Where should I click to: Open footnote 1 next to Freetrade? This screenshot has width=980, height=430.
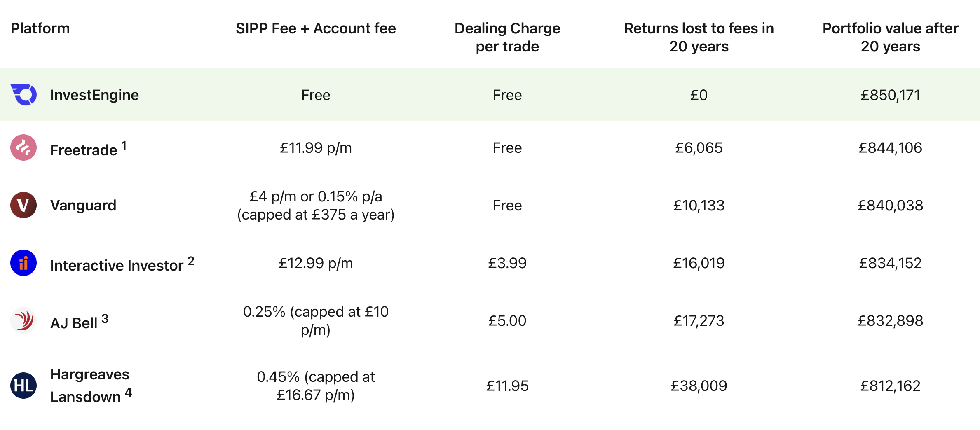click(124, 146)
